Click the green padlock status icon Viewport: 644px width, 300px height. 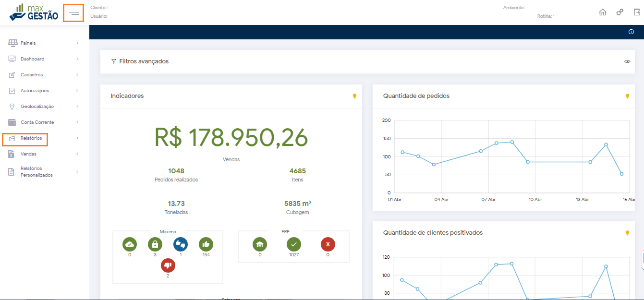coord(155,244)
